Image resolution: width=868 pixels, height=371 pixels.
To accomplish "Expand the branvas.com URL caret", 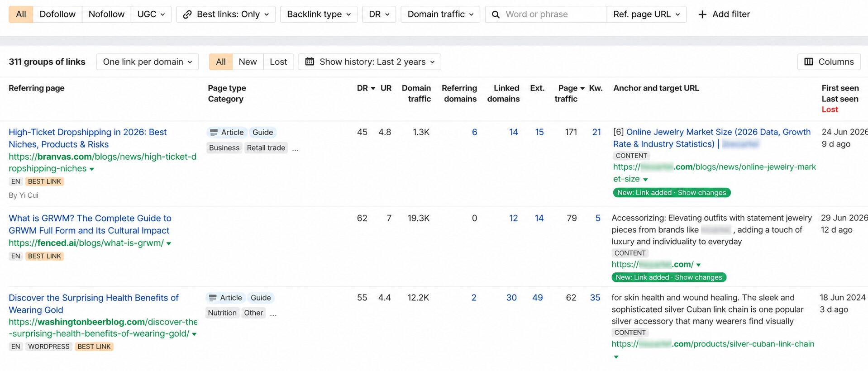I will coord(92,169).
